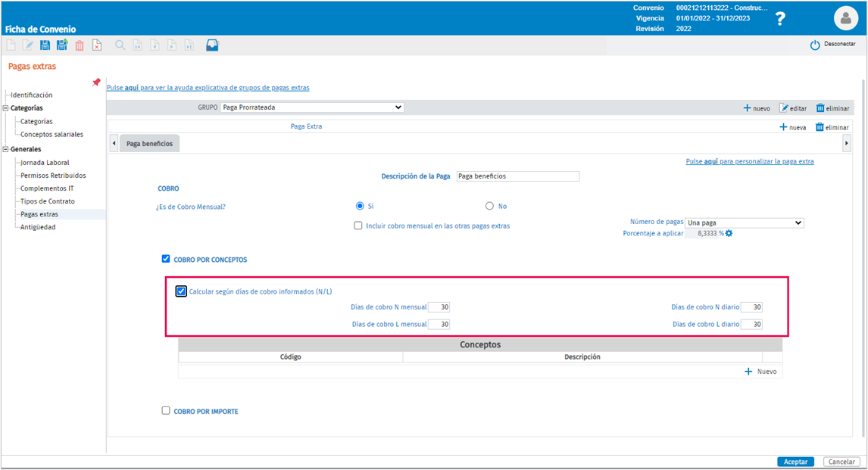Click the 'Días de cobro N mensual' field
This screenshot has width=868, height=470.
pos(439,307)
